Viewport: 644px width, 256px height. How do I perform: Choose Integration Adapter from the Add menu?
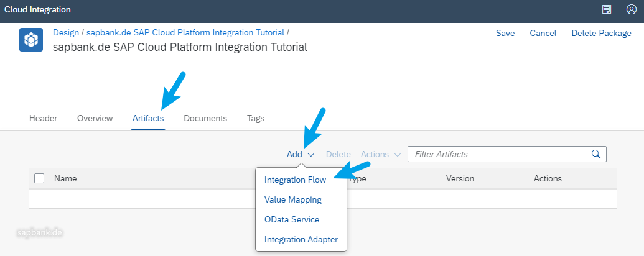(301, 239)
